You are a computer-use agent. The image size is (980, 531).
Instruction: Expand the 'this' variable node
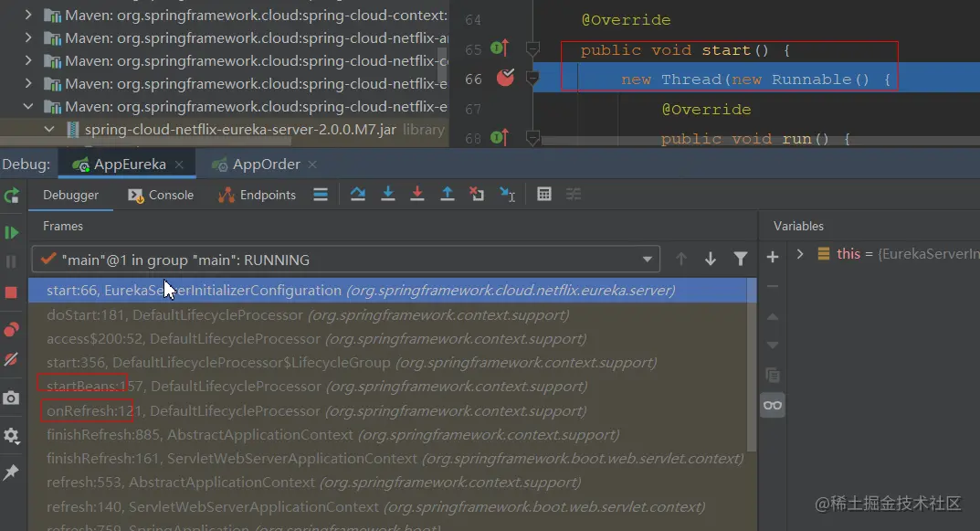pyautogui.click(x=800, y=254)
